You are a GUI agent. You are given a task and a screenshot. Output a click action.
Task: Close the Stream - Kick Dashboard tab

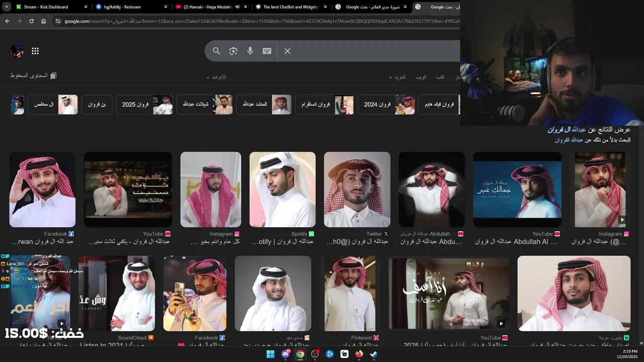click(86, 7)
